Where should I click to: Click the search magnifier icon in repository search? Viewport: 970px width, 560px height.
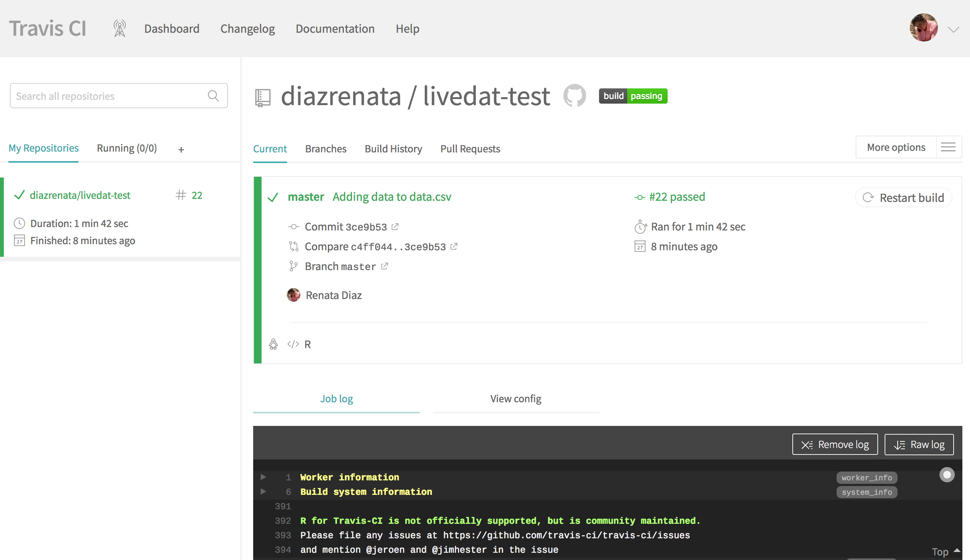pos(213,96)
